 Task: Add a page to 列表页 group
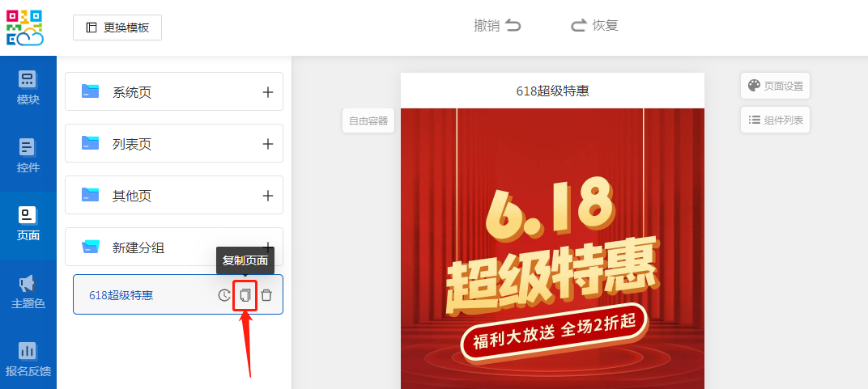(x=268, y=144)
